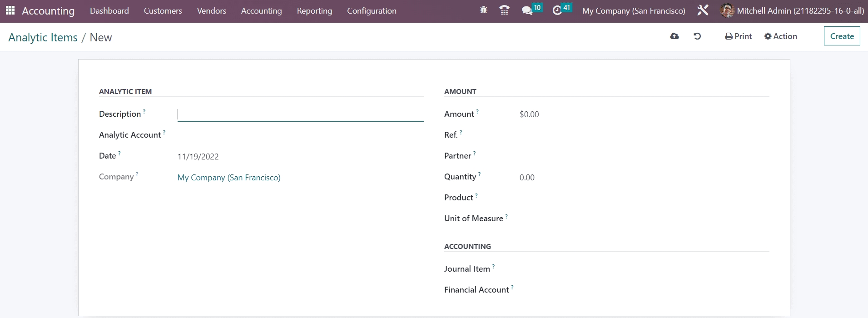The height and width of the screenshot is (318, 868).
Task: Open the activities clock icon
Action: (557, 10)
